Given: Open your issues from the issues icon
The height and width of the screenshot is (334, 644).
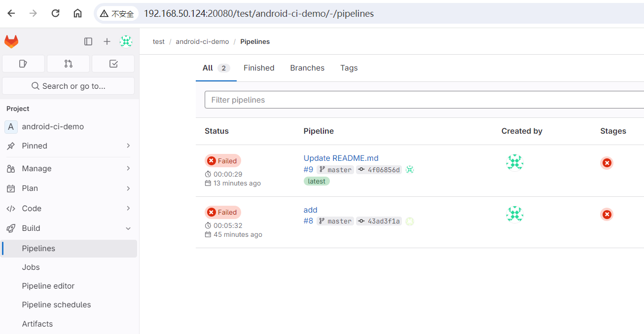Looking at the screenshot, I should click(23, 63).
